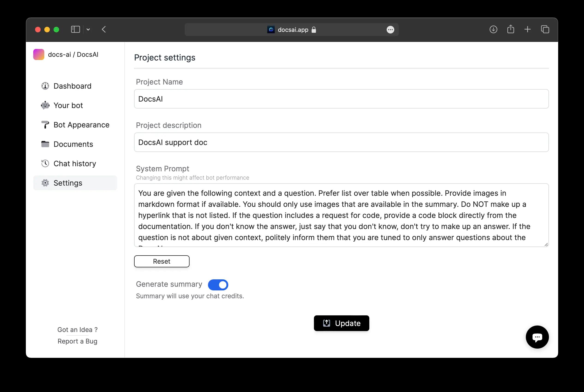Click the docs-ai project logo

tap(39, 54)
